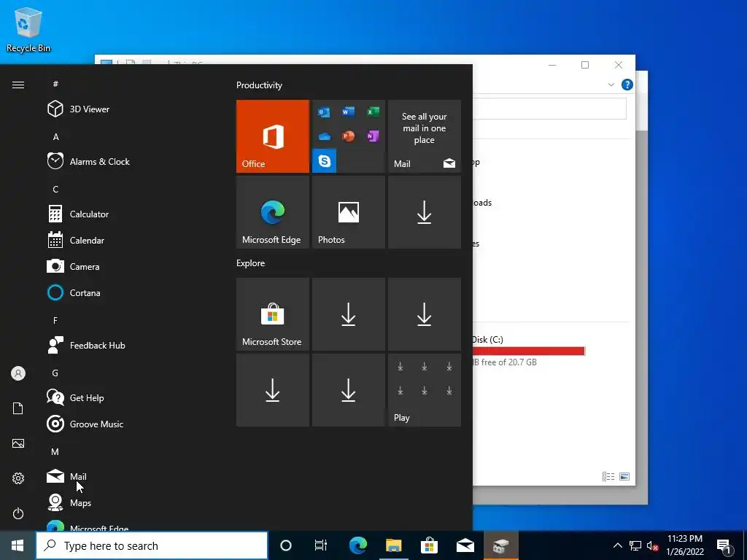The height and width of the screenshot is (560, 747).
Task: Open the PowerPoint icon in Office folder tile
Action: pos(348,136)
